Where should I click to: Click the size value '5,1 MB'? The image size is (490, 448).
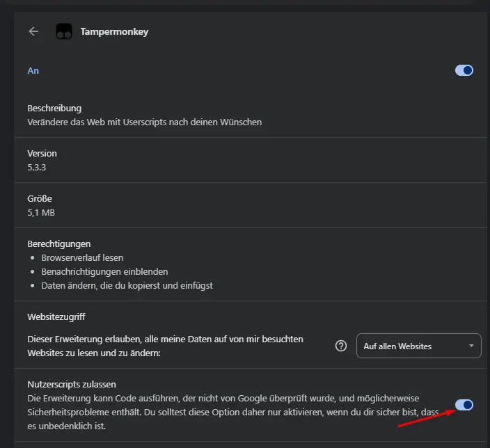41,213
